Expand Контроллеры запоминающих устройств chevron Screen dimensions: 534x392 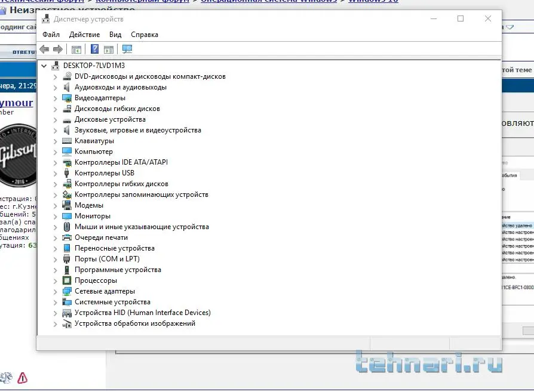[55, 195]
